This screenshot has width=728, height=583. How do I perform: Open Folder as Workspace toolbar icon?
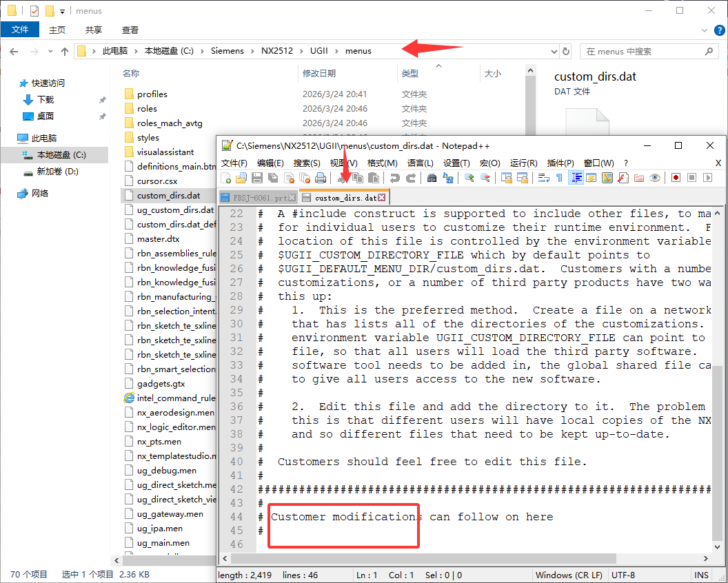(639, 178)
